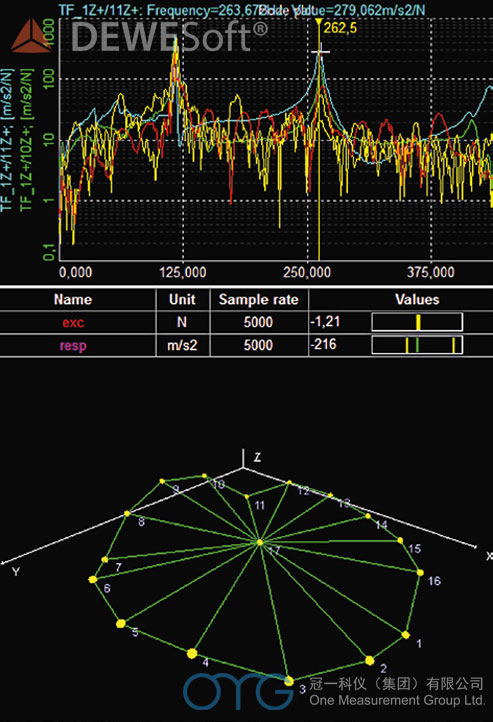Click the 'Name' column header
Image resolution: width=493 pixels, height=722 pixels.
tap(73, 300)
